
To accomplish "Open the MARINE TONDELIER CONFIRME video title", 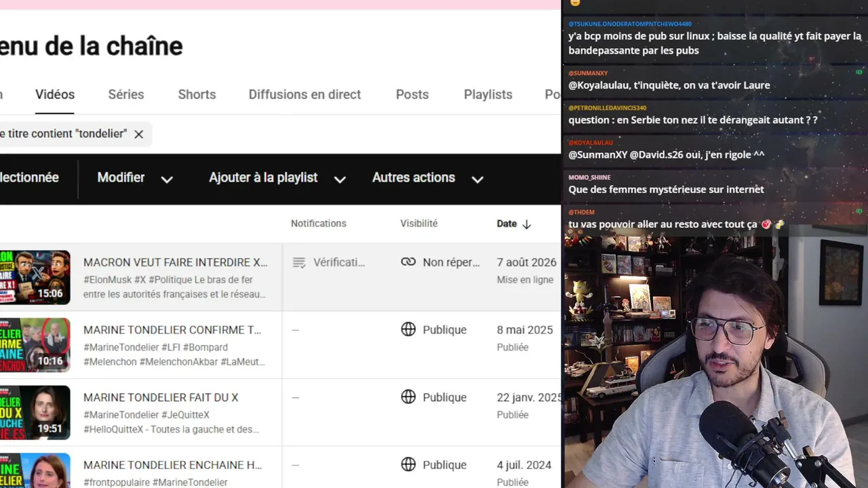I will 172,330.
